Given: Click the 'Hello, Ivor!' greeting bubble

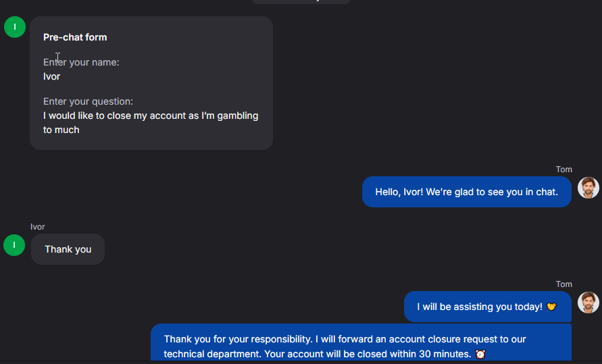Looking at the screenshot, I should [466, 192].
